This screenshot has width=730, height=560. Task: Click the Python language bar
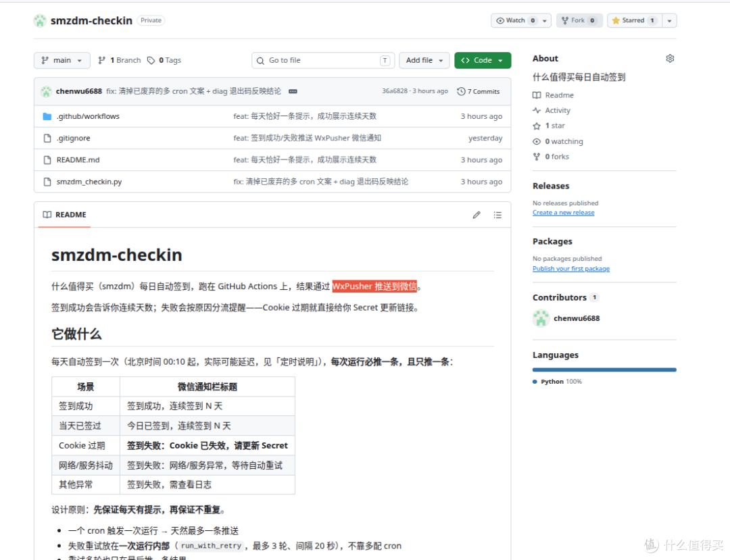604,370
